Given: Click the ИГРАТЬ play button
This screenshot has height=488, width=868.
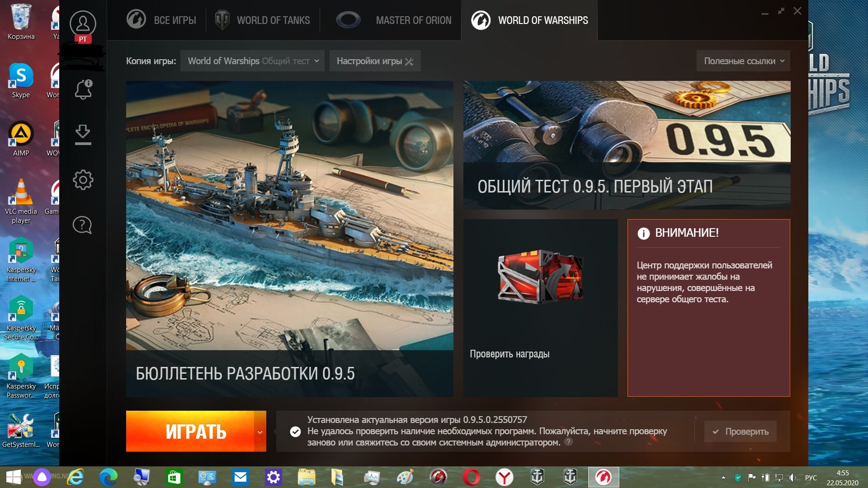Looking at the screenshot, I should point(190,432).
